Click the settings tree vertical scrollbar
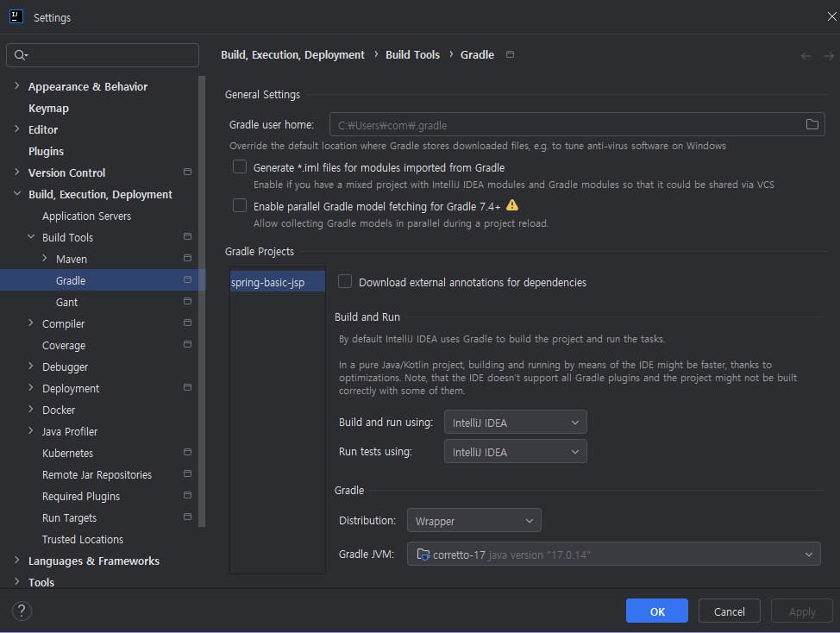 202,301
